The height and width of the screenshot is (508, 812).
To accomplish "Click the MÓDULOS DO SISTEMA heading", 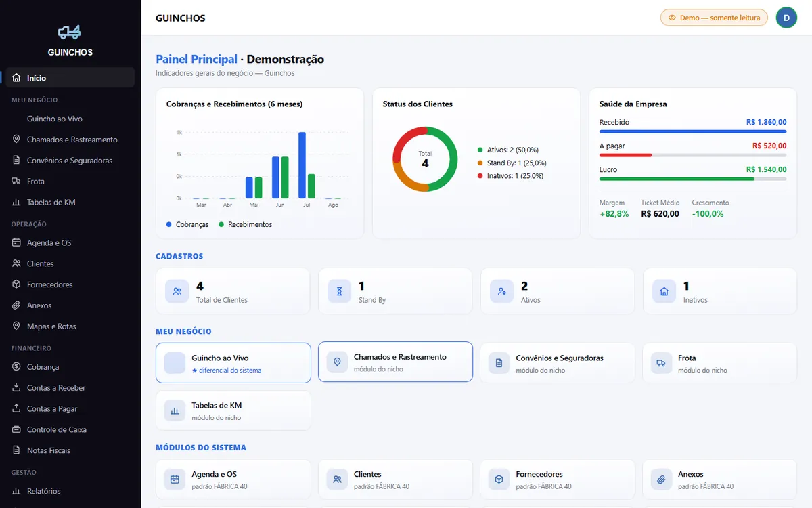I will (201, 448).
